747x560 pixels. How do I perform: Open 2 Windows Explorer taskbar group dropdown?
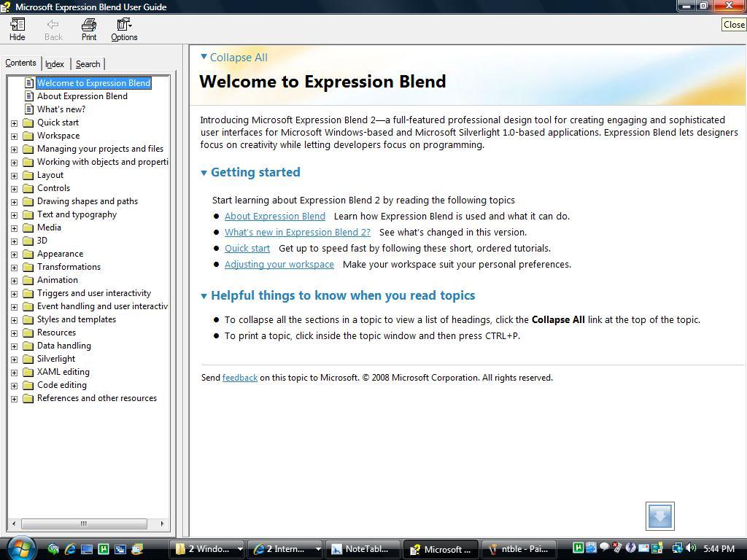(x=239, y=549)
